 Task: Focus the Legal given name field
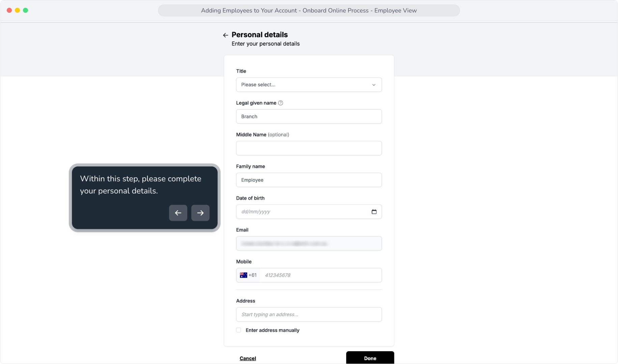coord(309,116)
